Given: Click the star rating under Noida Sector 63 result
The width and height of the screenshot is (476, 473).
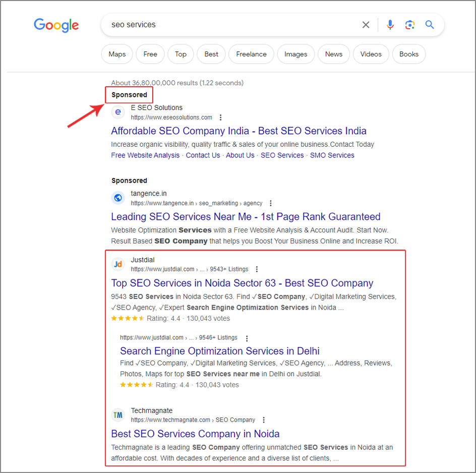Looking at the screenshot, I should 128,319.
